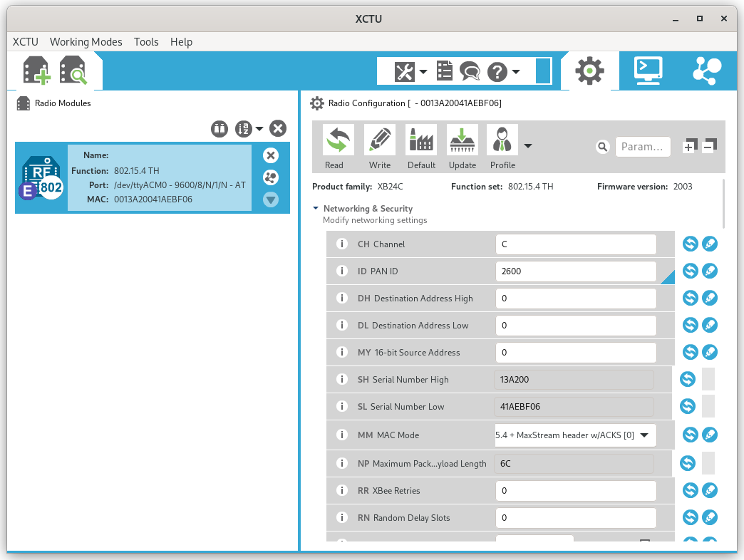Open the Tools menu

click(x=146, y=42)
